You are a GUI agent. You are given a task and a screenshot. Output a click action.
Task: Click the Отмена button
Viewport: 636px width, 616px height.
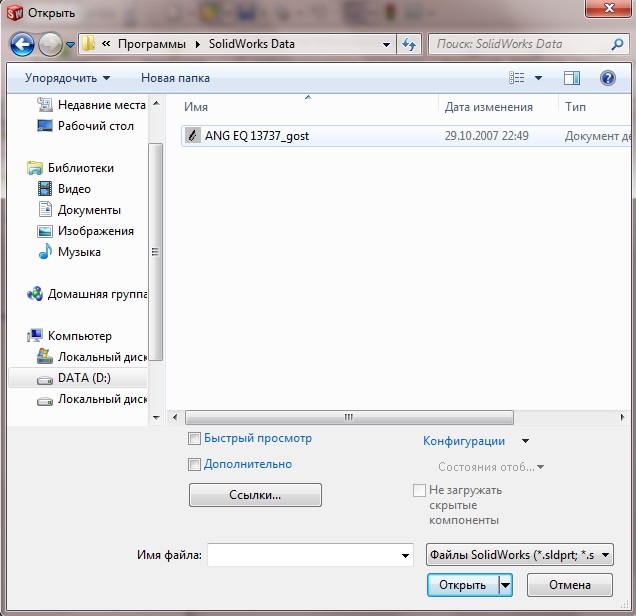pos(569,585)
